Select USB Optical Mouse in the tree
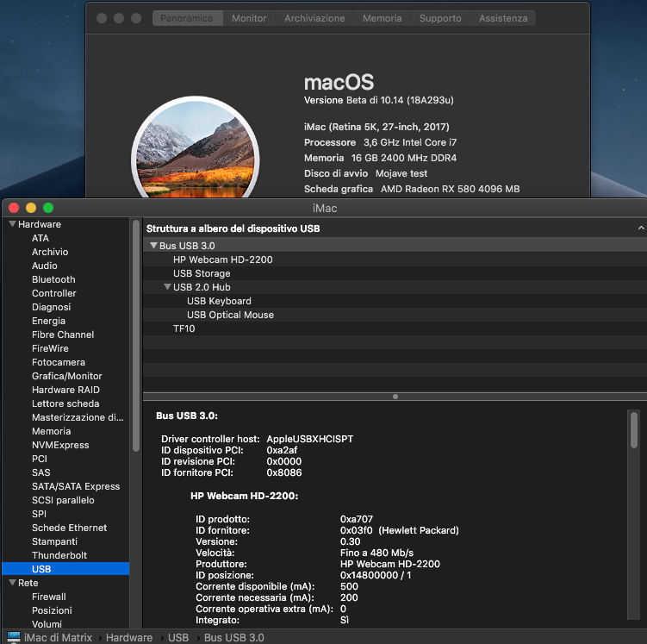Screen dimensions: 647x644 click(x=230, y=315)
